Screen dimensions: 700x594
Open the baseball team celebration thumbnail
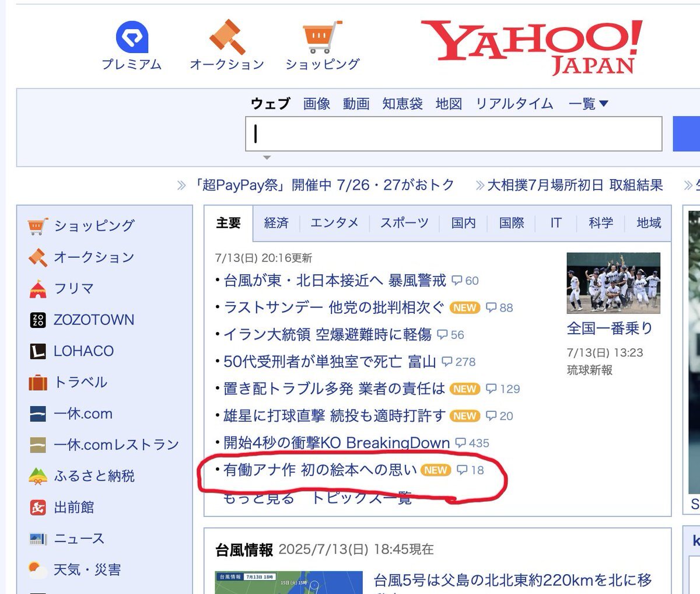coord(614,283)
